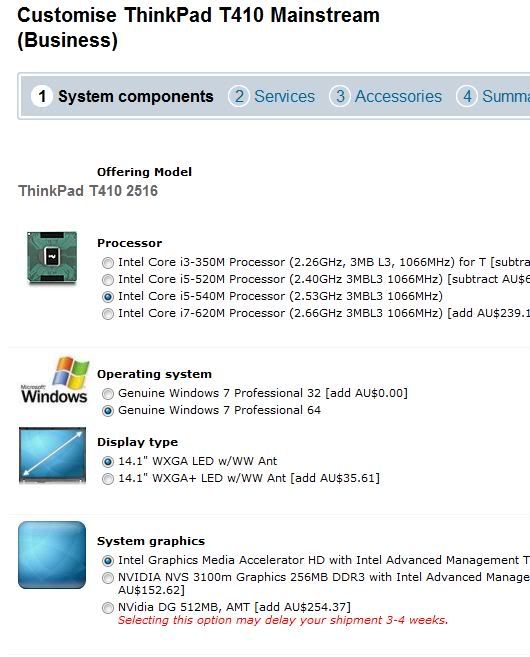
Task: Select Intel Core i3-350M processor option
Action: [x=108, y=263]
